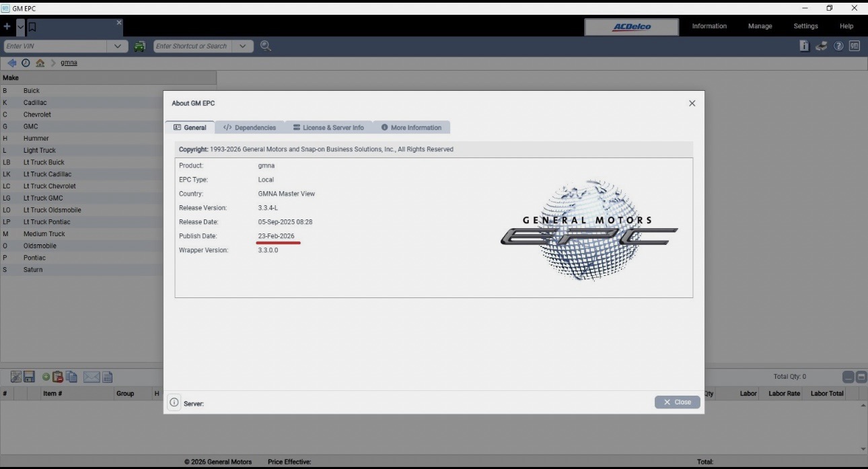868x469 pixels.
Task: Open the More Information tab
Action: point(411,128)
